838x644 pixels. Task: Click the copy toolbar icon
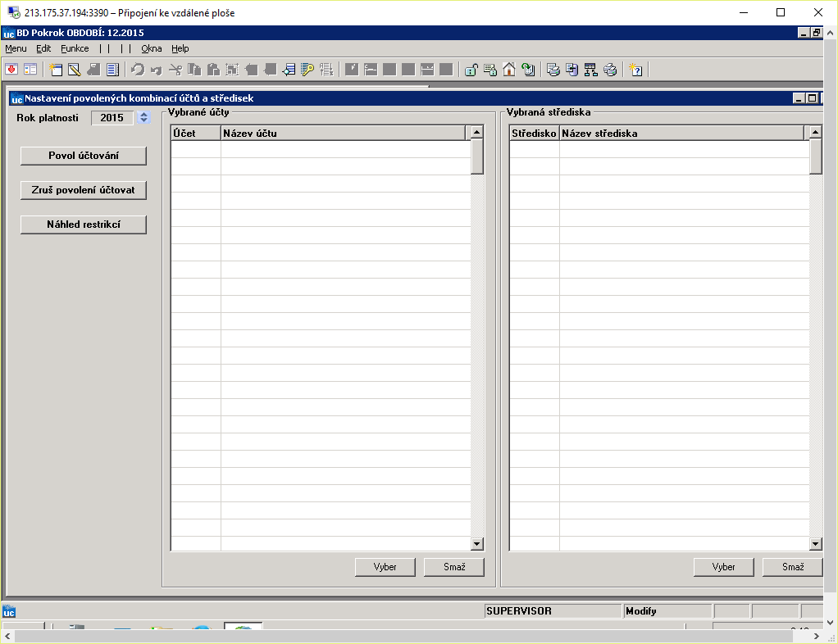coord(194,70)
